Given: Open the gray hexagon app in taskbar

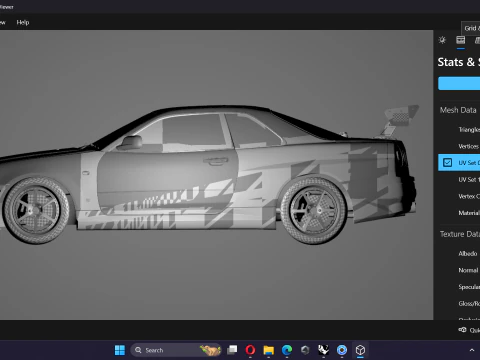Looking at the screenshot, I should [305, 350].
